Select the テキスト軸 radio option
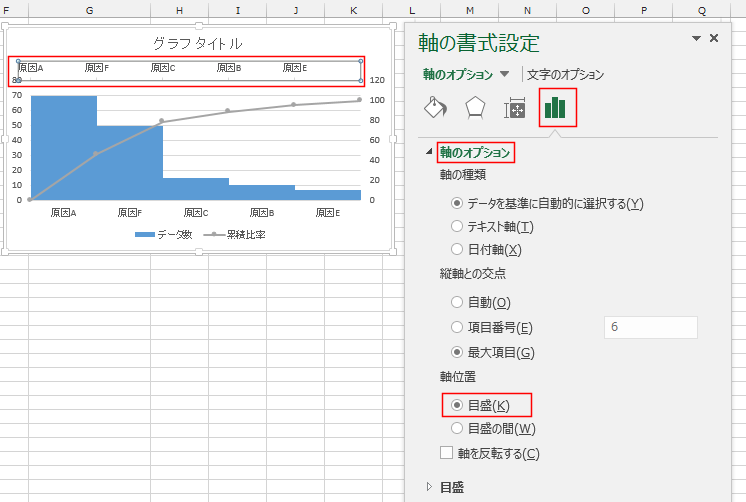The image size is (746, 502). 458,226
